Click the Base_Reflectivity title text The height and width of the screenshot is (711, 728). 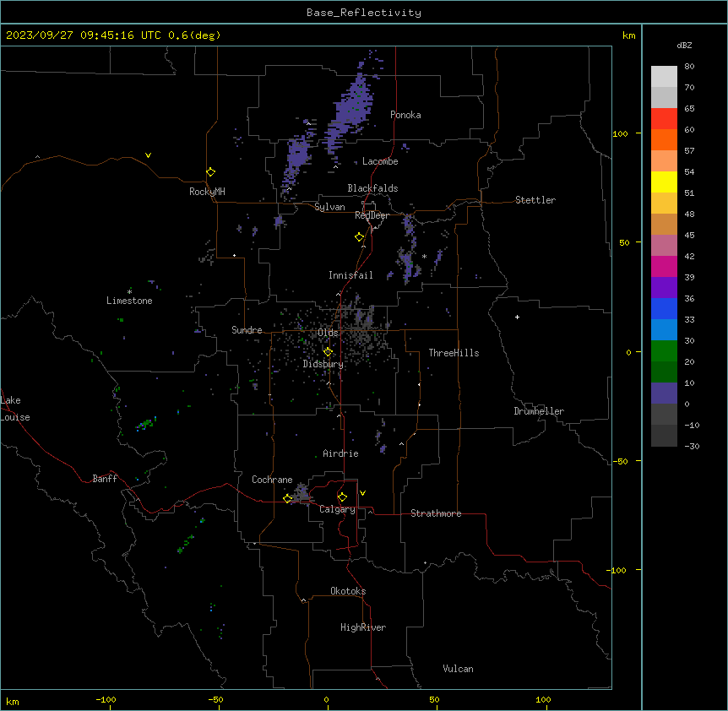point(364,13)
